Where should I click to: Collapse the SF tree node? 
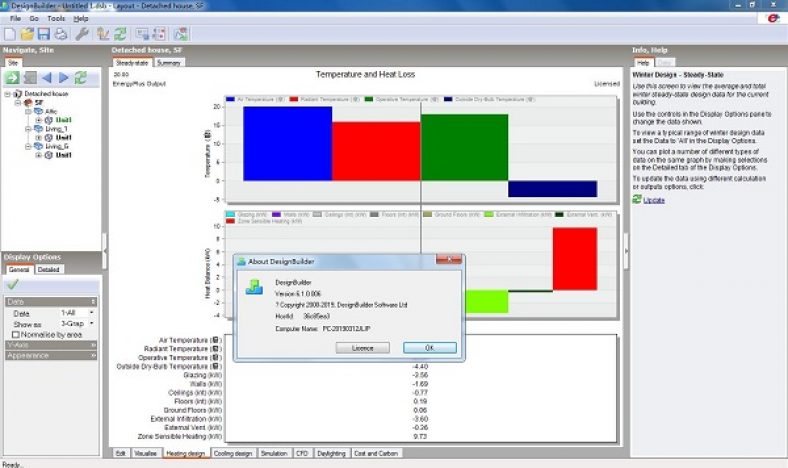(x=18, y=103)
